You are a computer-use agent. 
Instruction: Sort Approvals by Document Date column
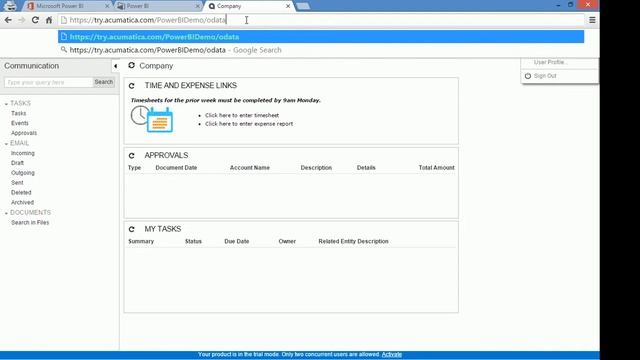click(x=176, y=168)
